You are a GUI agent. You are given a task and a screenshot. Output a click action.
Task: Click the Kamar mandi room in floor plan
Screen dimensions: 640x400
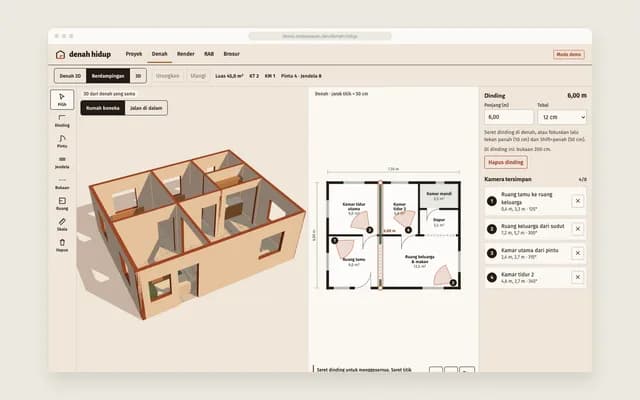point(439,196)
